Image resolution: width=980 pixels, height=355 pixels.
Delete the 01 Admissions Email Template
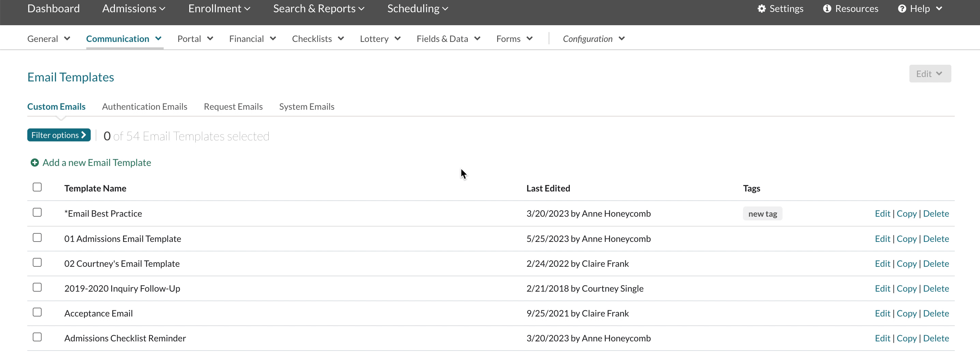tap(935, 239)
